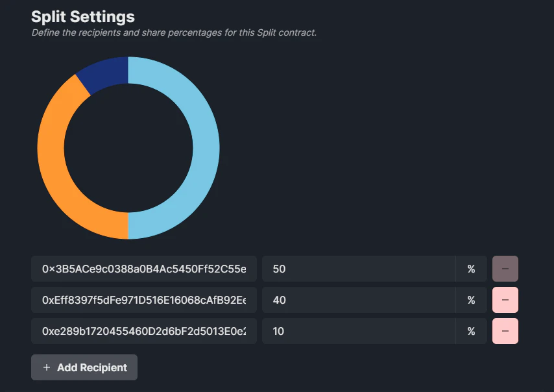The width and height of the screenshot is (554, 392).
Task: Click the empty center of the donut chart
Action: pos(128,148)
